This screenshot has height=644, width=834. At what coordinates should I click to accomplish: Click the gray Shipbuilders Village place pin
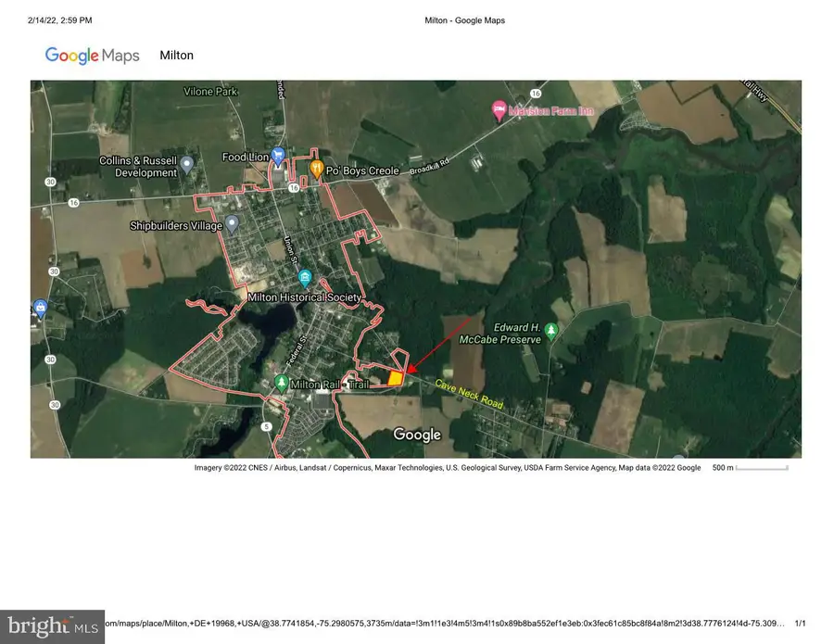pyautogui.click(x=230, y=222)
